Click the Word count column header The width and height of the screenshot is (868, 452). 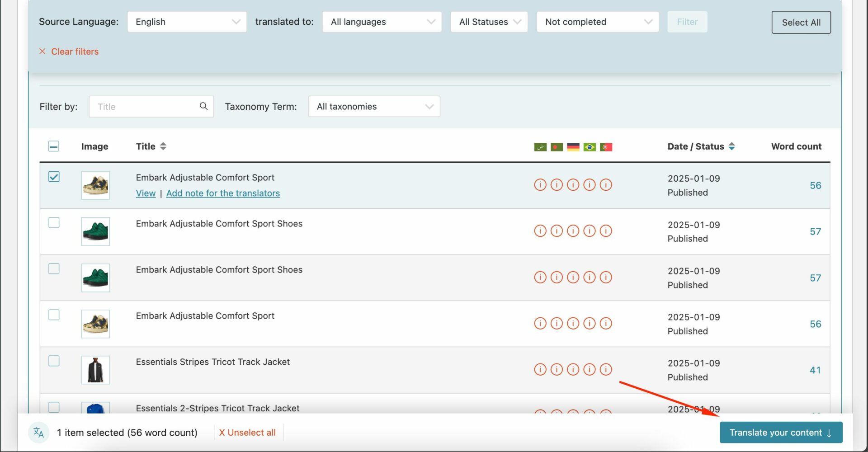[x=796, y=146]
